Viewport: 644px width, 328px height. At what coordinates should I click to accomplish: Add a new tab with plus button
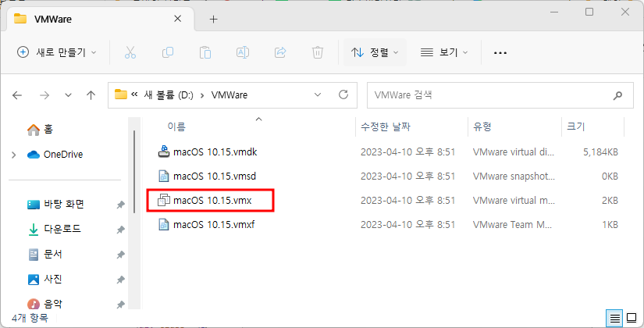213,19
